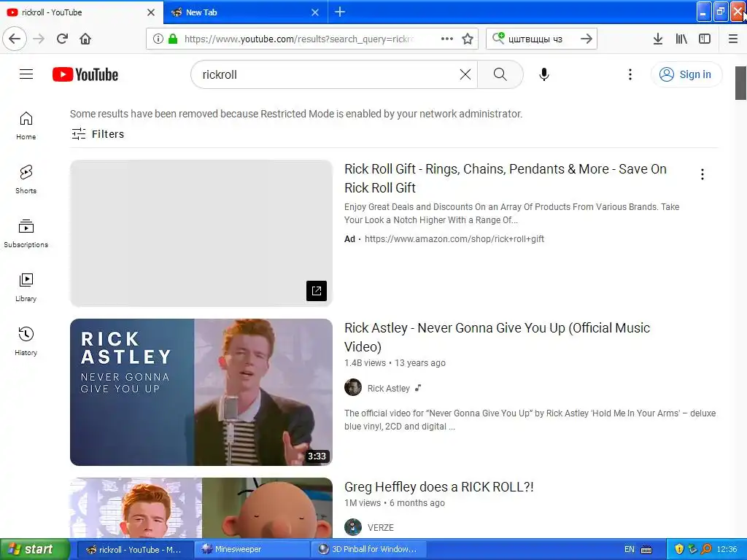Click the VERZE channel avatar
This screenshot has width=747, height=560.
[x=353, y=527]
